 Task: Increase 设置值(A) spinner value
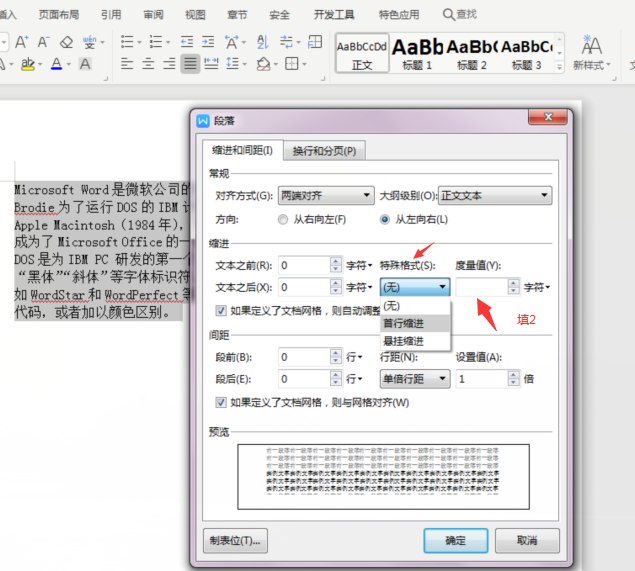pos(514,375)
